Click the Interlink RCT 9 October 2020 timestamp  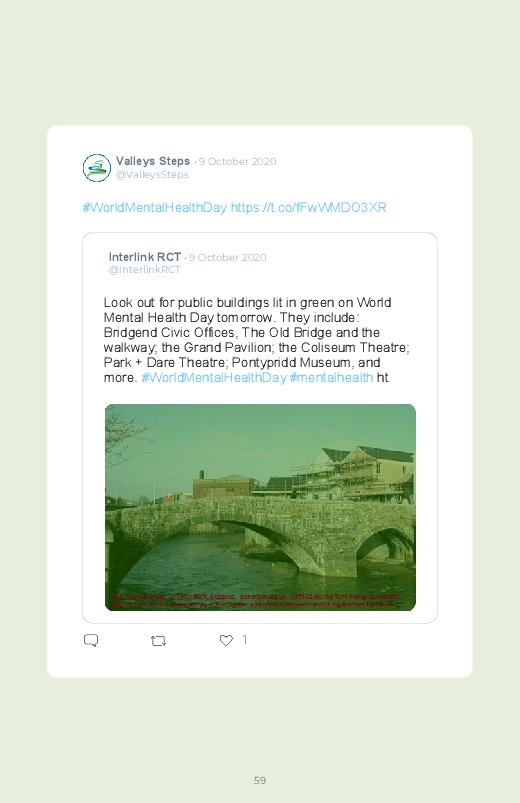(227, 257)
